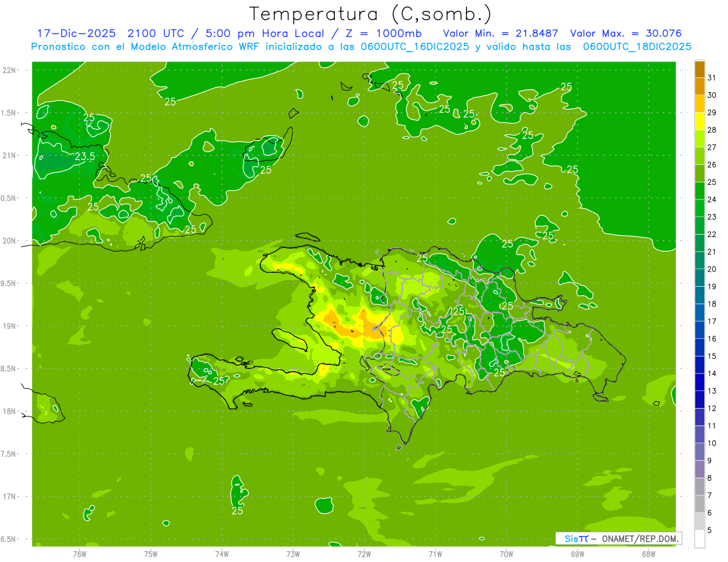Click 'Valor Max. = 30.076' text
The height and width of the screenshot is (562, 728).
[x=626, y=33]
